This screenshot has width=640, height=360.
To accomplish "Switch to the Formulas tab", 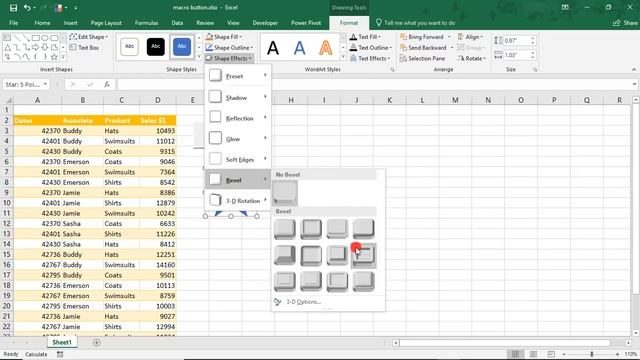I will pyautogui.click(x=147, y=23).
